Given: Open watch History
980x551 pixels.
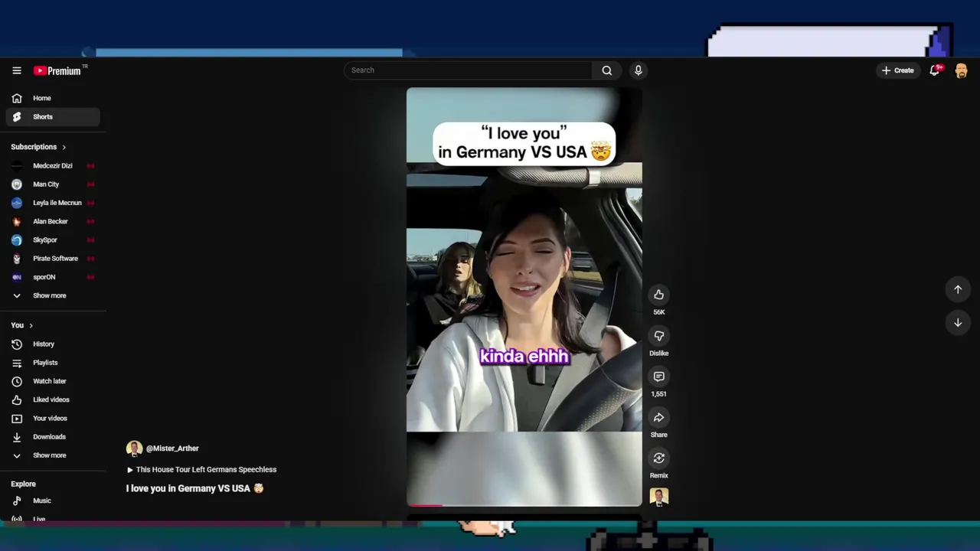Looking at the screenshot, I should tap(53, 344).
